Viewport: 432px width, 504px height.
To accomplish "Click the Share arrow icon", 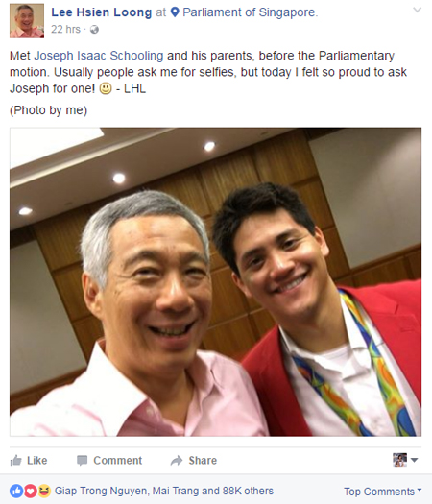I will pos(176,461).
